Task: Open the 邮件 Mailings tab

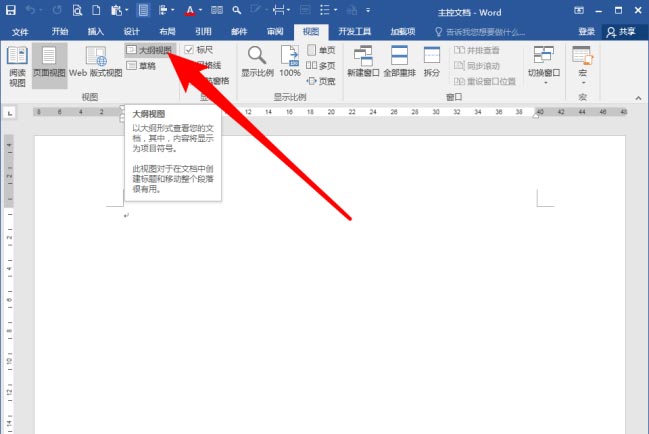Action: coord(239,31)
